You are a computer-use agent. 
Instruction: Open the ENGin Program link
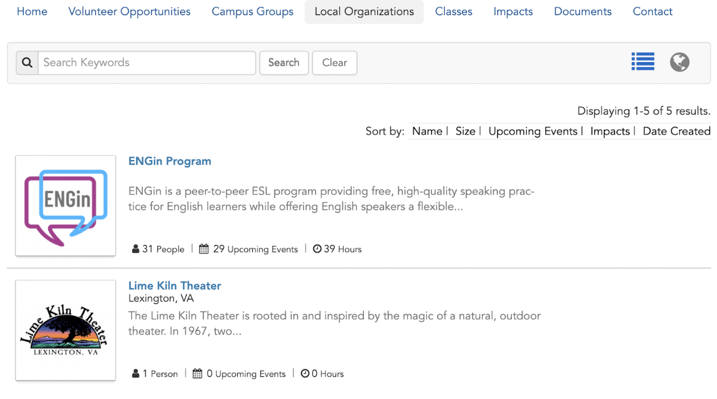170,161
